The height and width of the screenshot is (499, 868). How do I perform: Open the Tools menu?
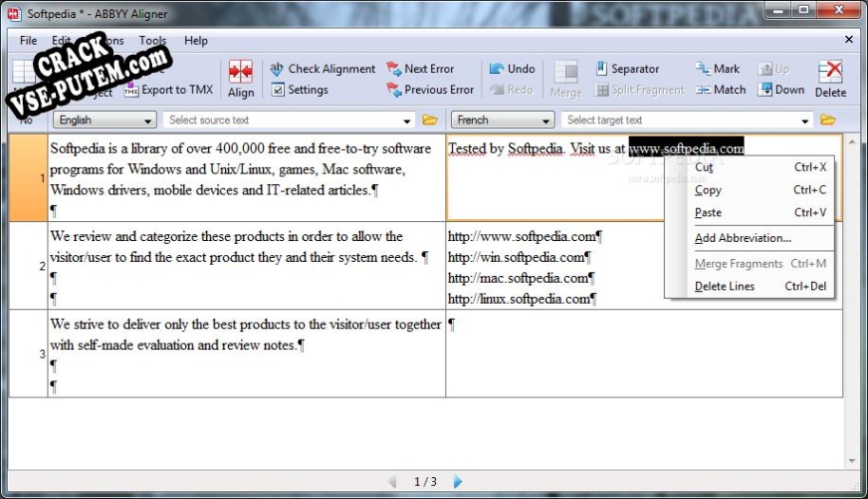click(x=152, y=41)
